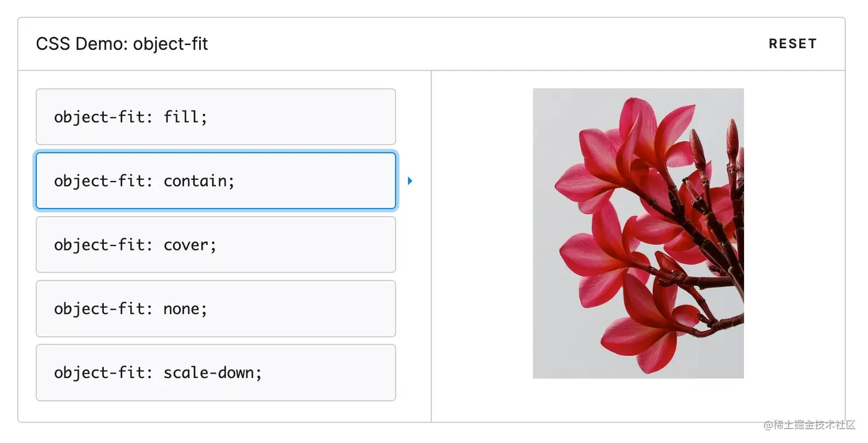Click the CSS Demo: object-fit title

122,44
